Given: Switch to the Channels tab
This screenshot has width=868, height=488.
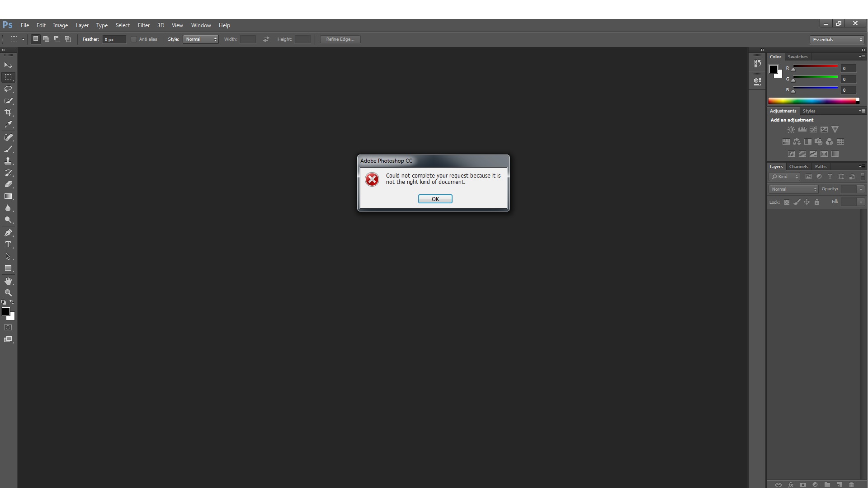Looking at the screenshot, I should [798, 166].
